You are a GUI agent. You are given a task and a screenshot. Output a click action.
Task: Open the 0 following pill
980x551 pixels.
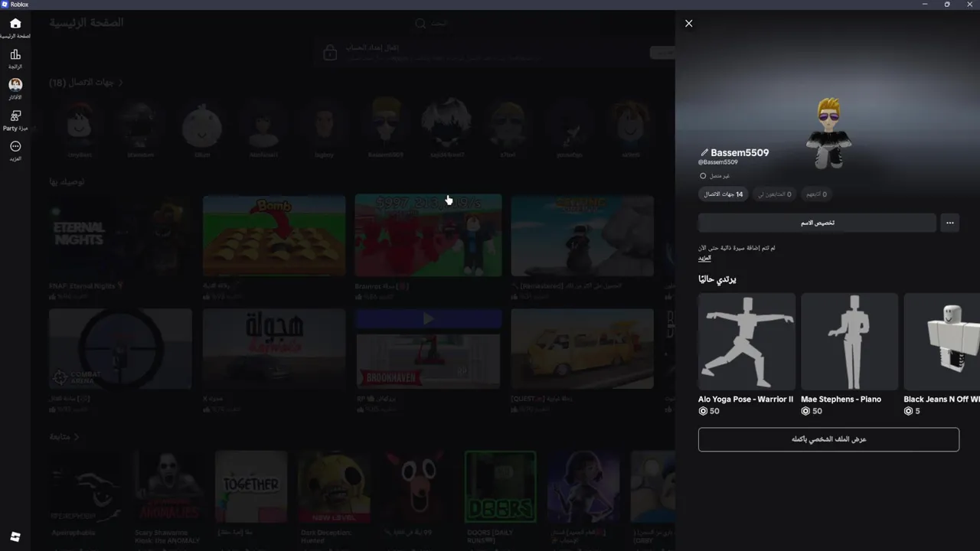coord(816,194)
